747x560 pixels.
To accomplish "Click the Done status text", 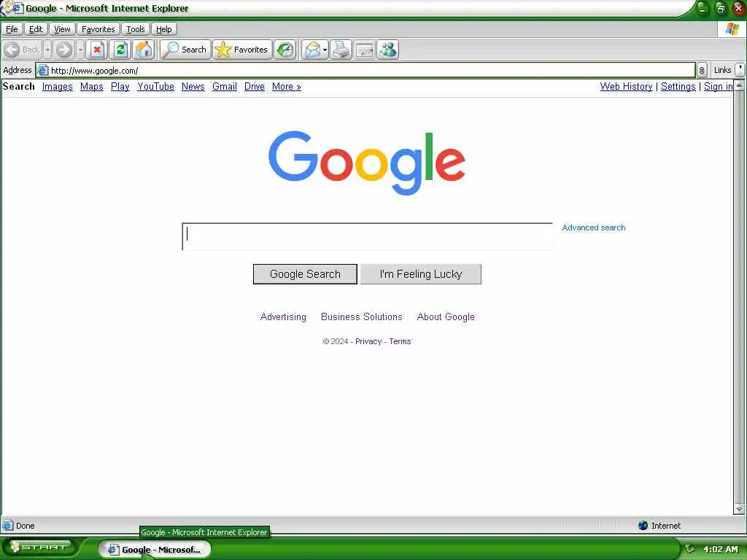I will (26, 526).
